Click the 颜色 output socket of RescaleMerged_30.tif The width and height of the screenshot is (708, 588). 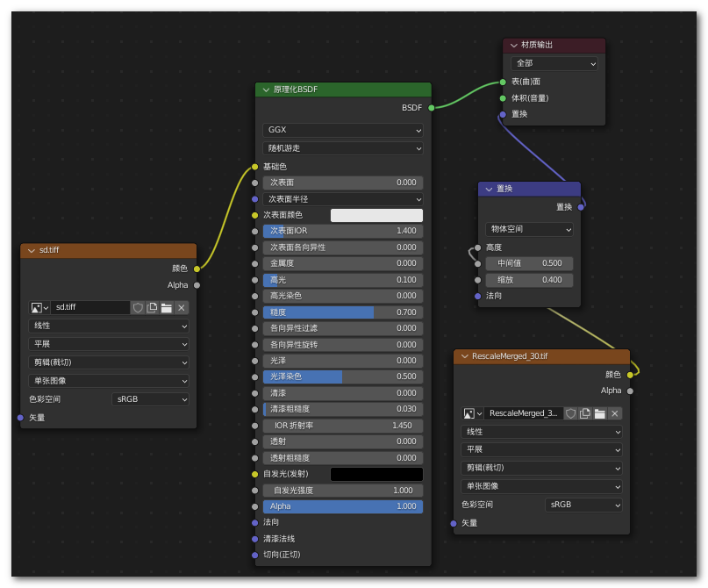(x=630, y=375)
